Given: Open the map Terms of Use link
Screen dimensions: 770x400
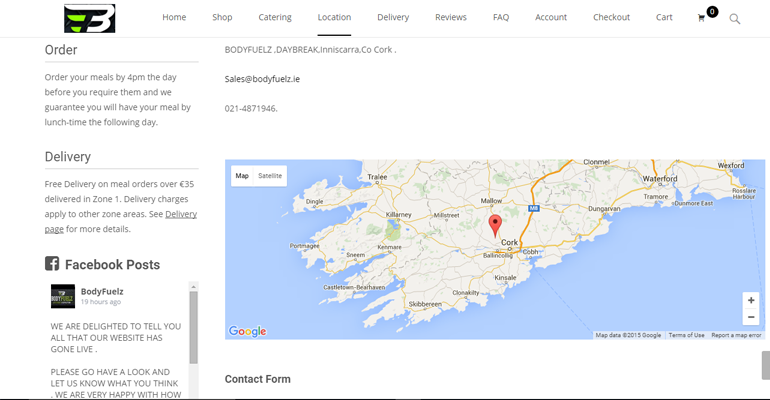Looking at the screenshot, I should 686,335.
